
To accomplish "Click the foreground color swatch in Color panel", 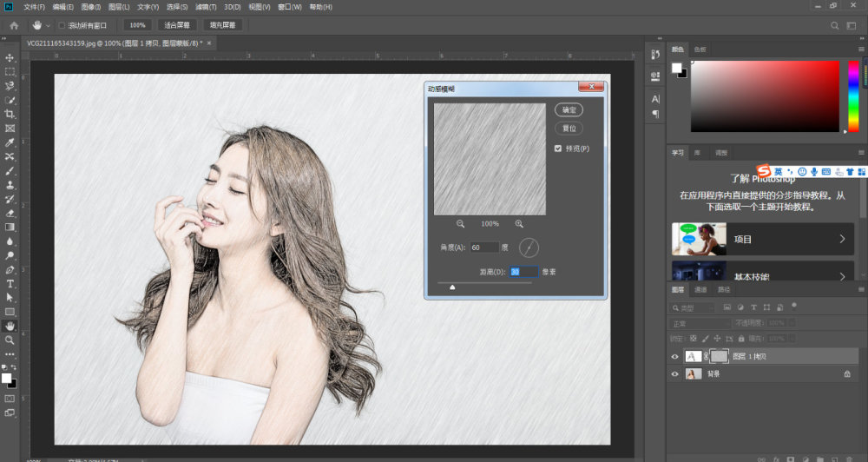I will pyautogui.click(x=676, y=68).
